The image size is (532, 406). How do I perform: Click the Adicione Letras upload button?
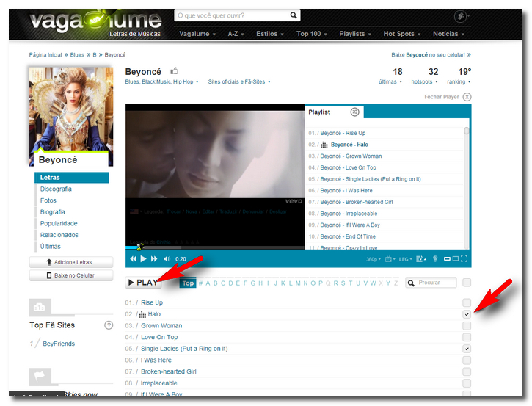click(71, 262)
